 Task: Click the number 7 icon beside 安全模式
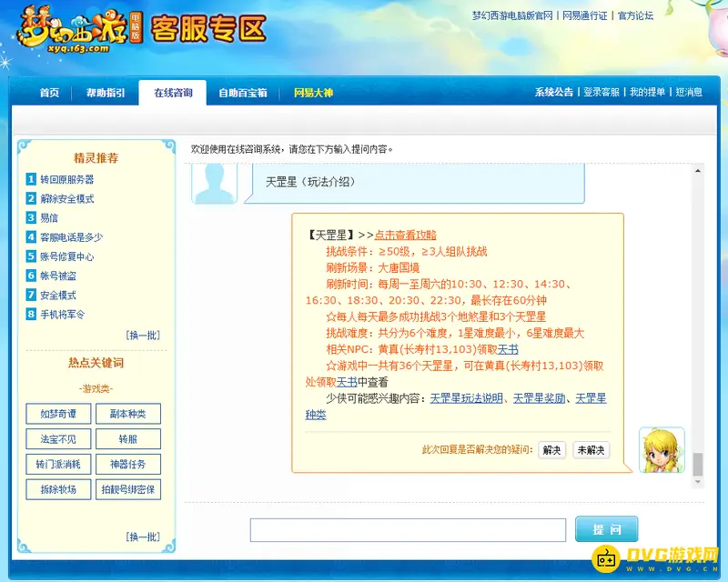(31, 295)
